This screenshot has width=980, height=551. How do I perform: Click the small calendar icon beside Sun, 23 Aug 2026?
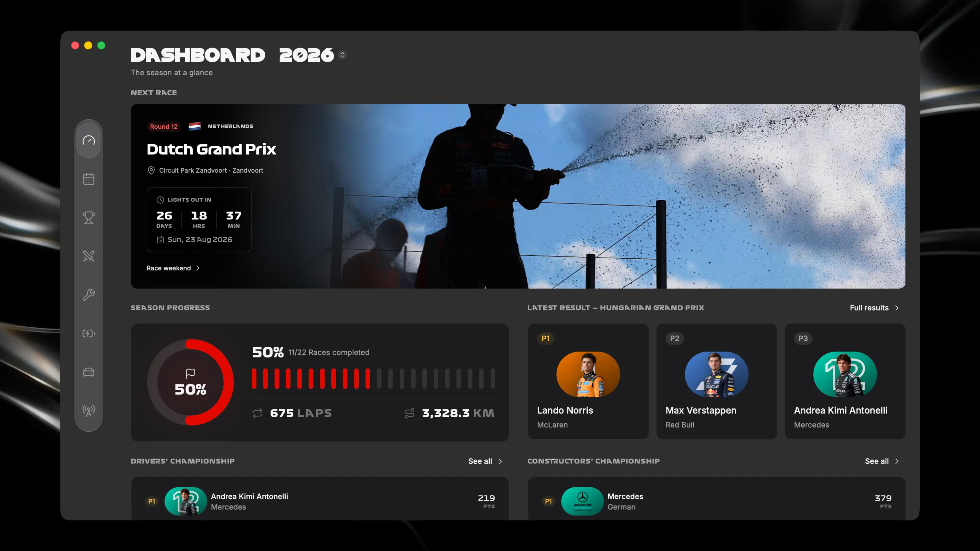tap(160, 240)
